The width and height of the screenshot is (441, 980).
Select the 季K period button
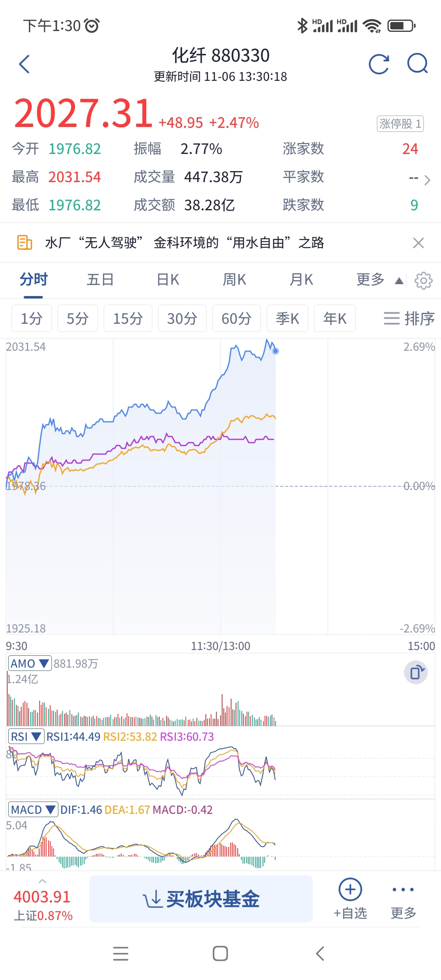287,318
